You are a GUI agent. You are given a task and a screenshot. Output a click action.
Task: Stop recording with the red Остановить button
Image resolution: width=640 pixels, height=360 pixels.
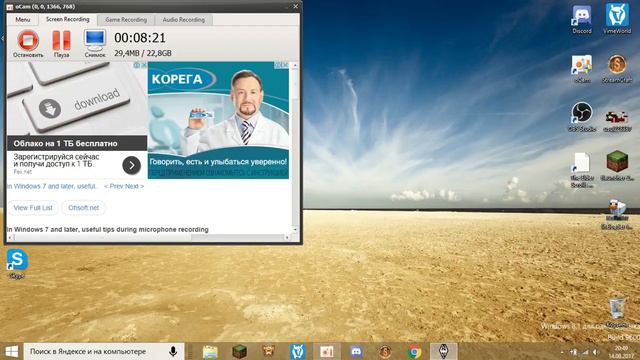28,44
